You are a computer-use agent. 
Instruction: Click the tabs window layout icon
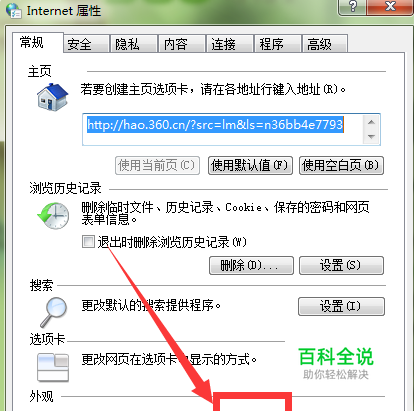click(53, 368)
